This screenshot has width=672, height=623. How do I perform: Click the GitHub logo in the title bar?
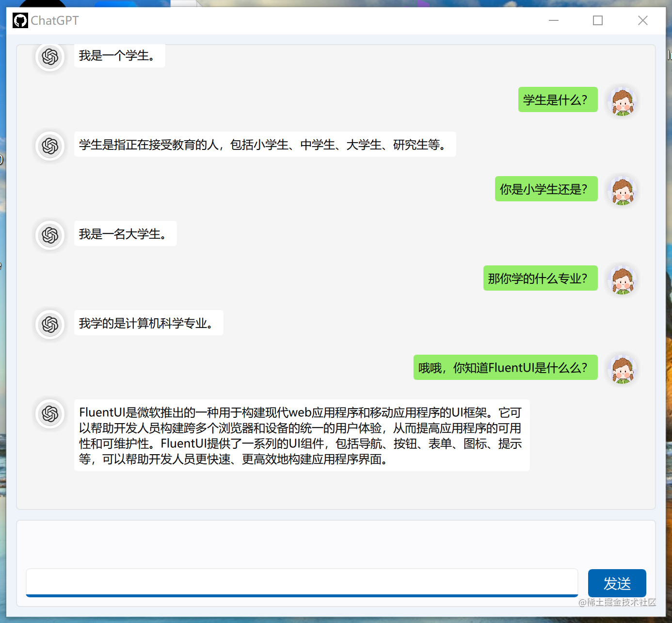[20, 20]
